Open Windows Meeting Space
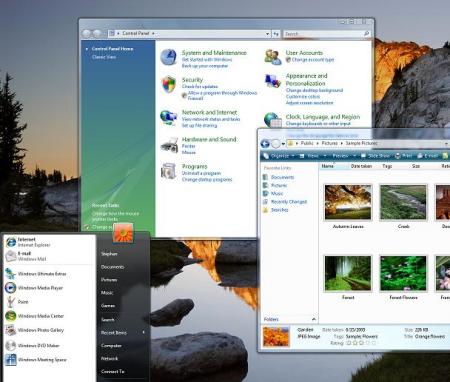Screen dimensions: 450x382 (36, 360)
